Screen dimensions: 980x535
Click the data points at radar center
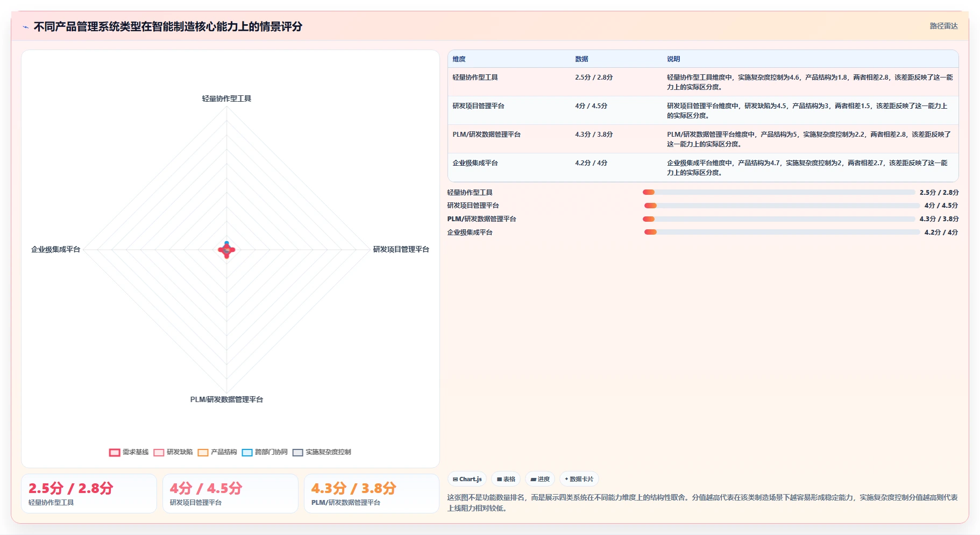click(226, 250)
